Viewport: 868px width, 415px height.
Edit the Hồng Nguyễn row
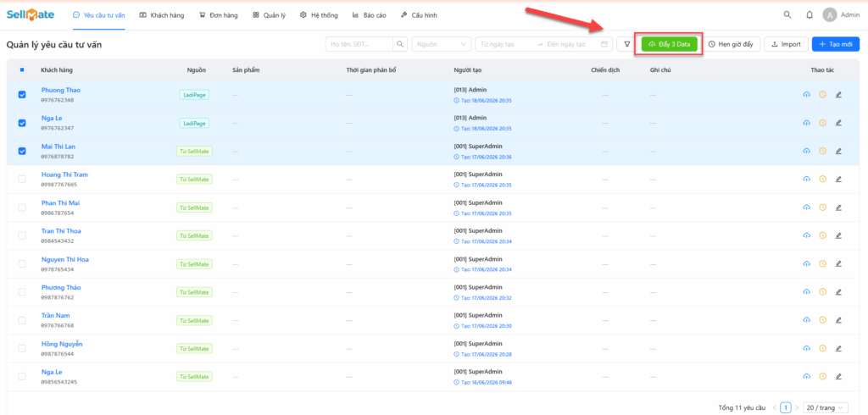click(838, 348)
